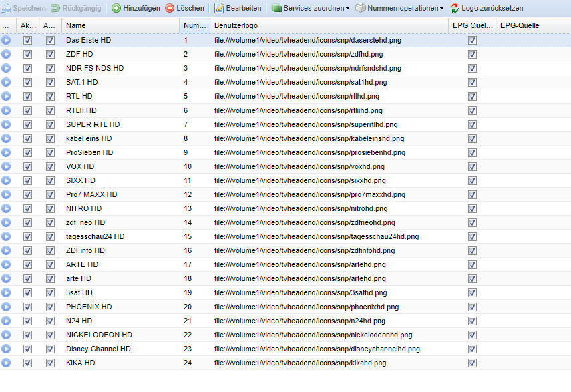Toggle second checkbox for PHOENIX HD
Screen dimensions: 571x392
pyautogui.click(x=50, y=307)
